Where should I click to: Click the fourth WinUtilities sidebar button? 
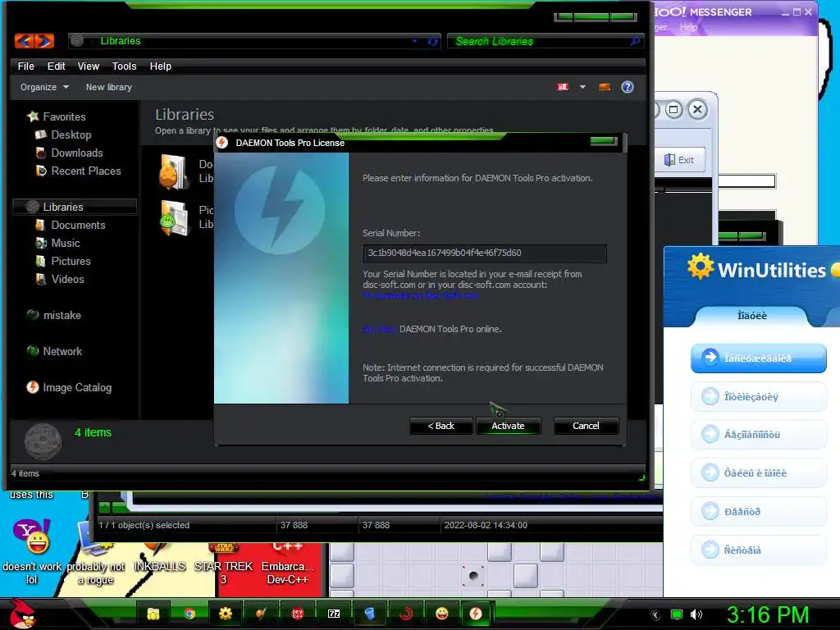[x=758, y=473]
